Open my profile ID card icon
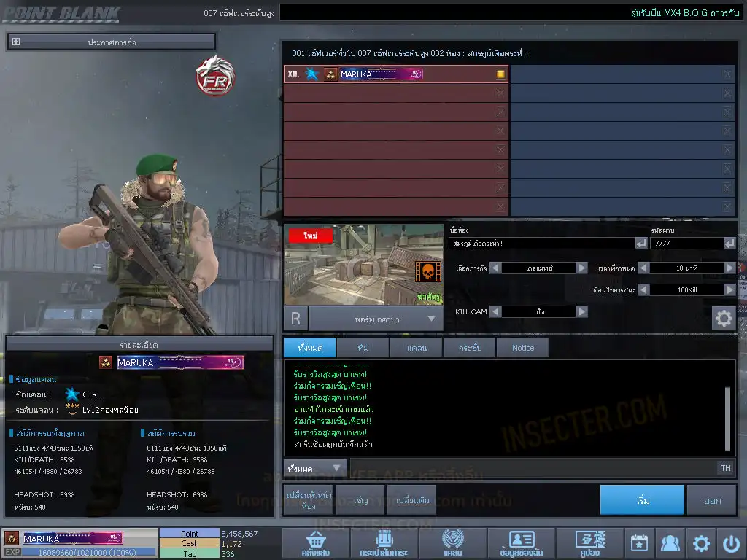This screenshot has width=747, height=560. 521,543
